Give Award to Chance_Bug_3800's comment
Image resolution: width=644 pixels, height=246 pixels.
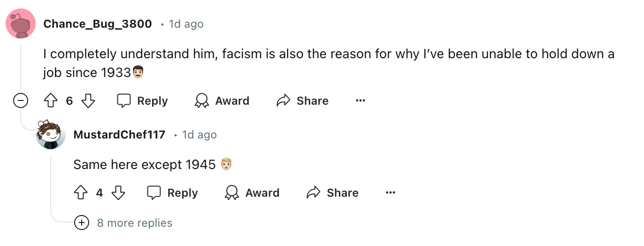tap(222, 101)
